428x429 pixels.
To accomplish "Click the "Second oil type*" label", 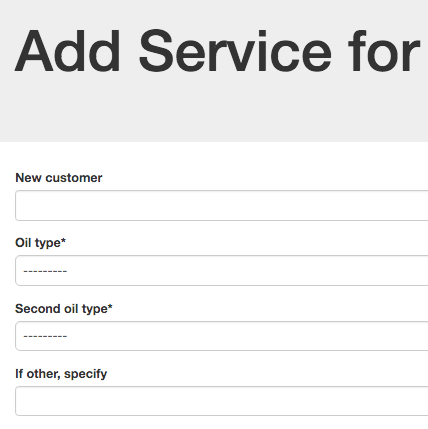I will (64, 309).
